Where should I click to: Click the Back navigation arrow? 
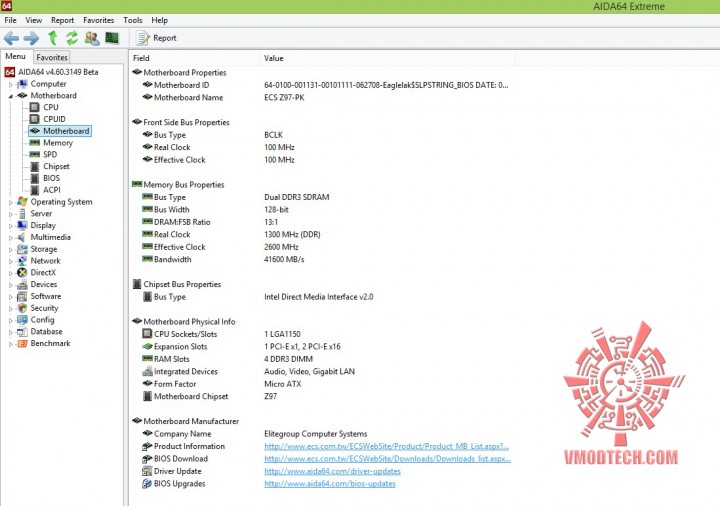(11, 38)
